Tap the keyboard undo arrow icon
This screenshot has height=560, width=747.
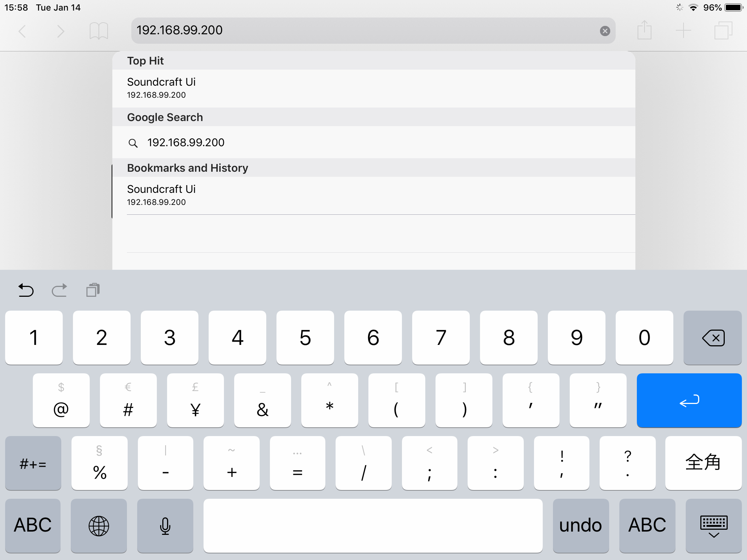pyautogui.click(x=26, y=290)
